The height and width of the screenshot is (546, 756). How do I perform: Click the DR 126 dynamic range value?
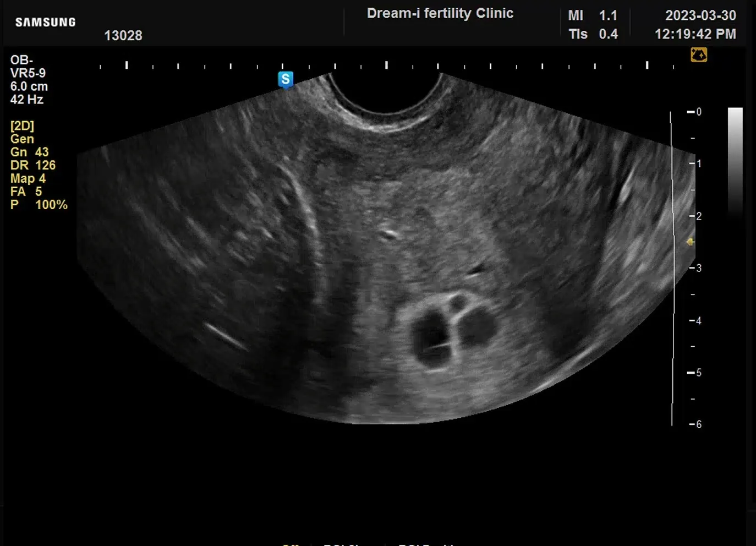(x=33, y=165)
